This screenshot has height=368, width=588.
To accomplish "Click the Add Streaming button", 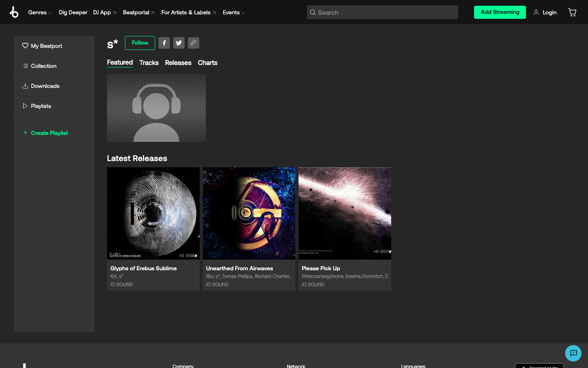I will tap(500, 12).
